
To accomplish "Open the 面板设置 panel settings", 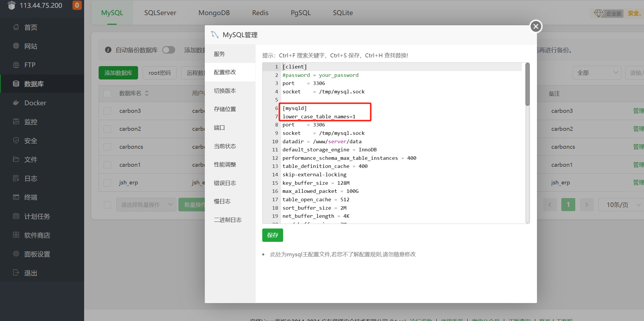I will tap(37, 254).
